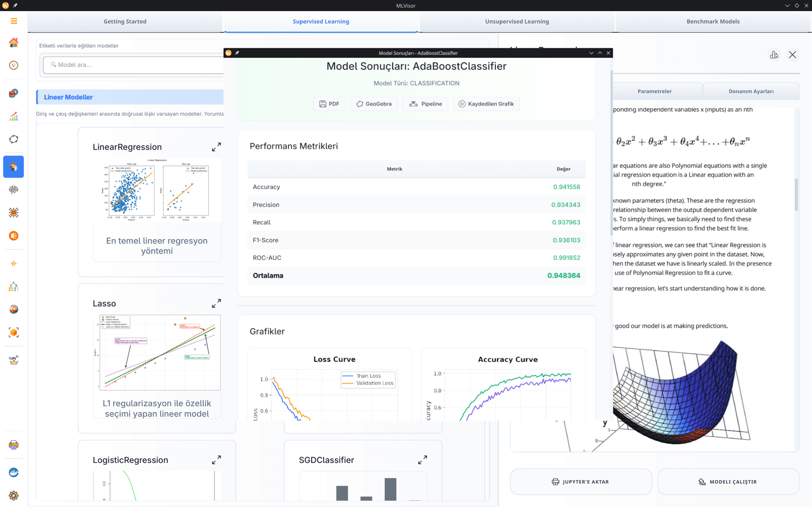
Task: Open the Docker whale sidebar icon
Action: point(14,472)
